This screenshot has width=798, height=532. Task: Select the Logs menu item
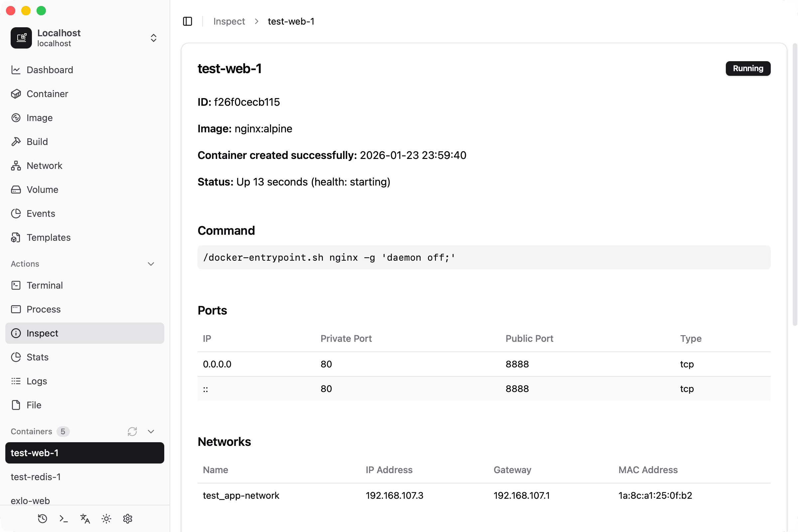(x=37, y=381)
